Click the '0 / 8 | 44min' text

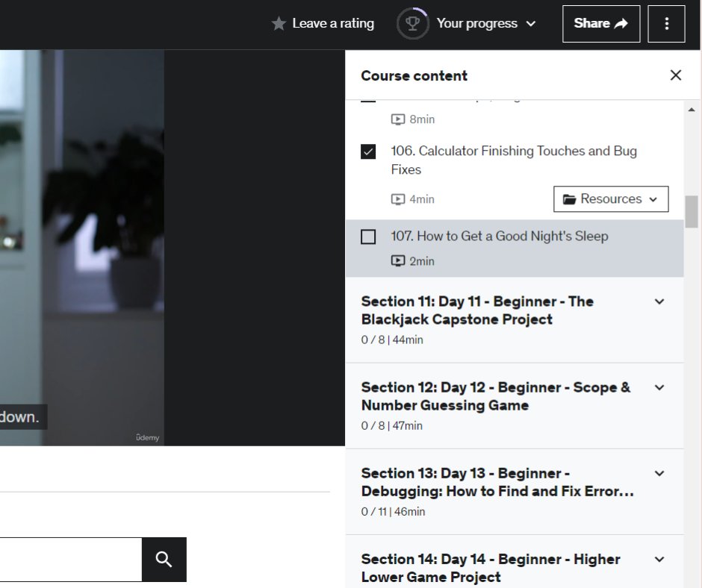pos(392,340)
